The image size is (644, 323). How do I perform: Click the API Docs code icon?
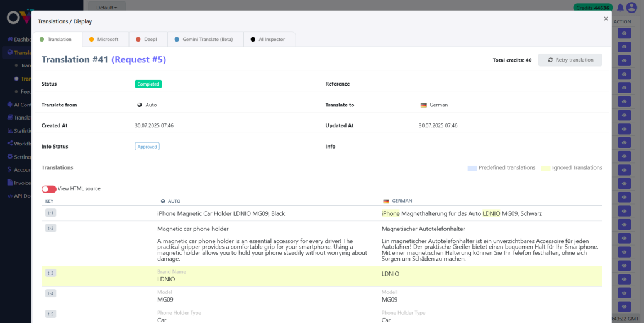click(x=10, y=196)
